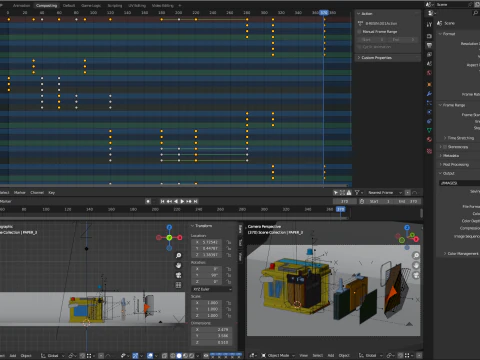Toggle preview range clock icon in timeline

(x=362, y=201)
